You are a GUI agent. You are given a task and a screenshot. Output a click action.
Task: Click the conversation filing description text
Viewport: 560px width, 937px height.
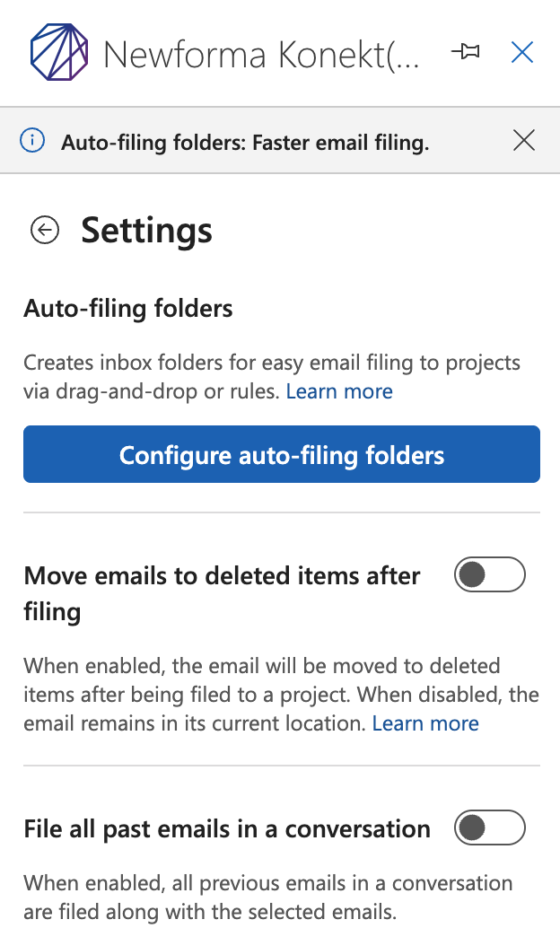pos(267,898)
